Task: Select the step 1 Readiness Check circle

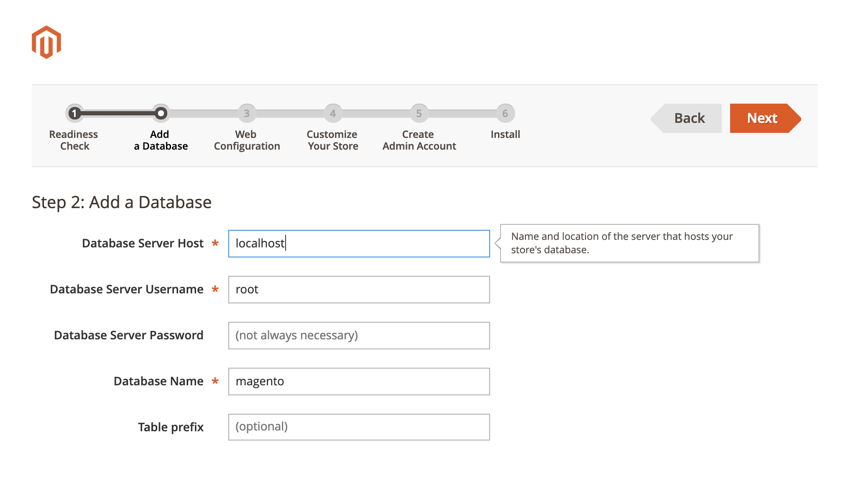Action: (74, 113)
